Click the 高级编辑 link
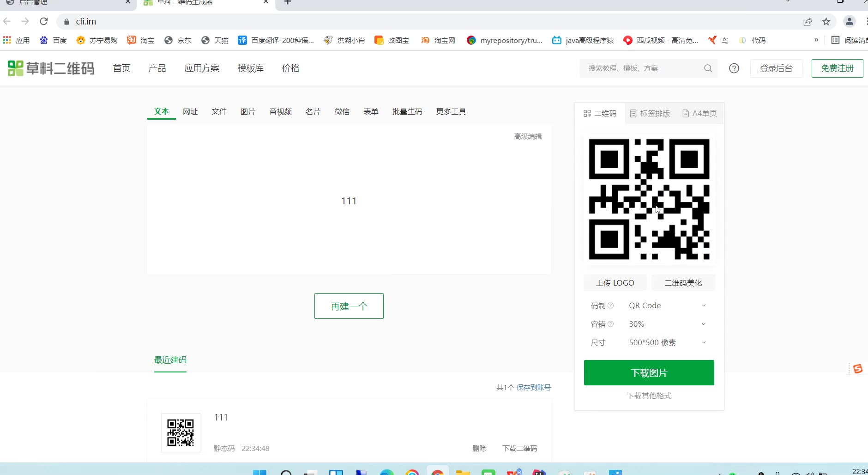The height and width of the screenshot is (475, 868). 528,136
